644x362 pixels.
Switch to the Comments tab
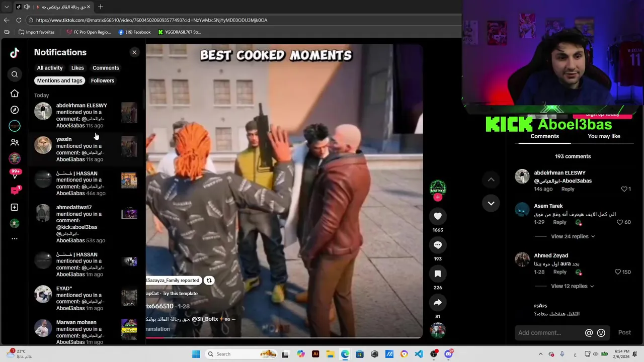[544, 136]
